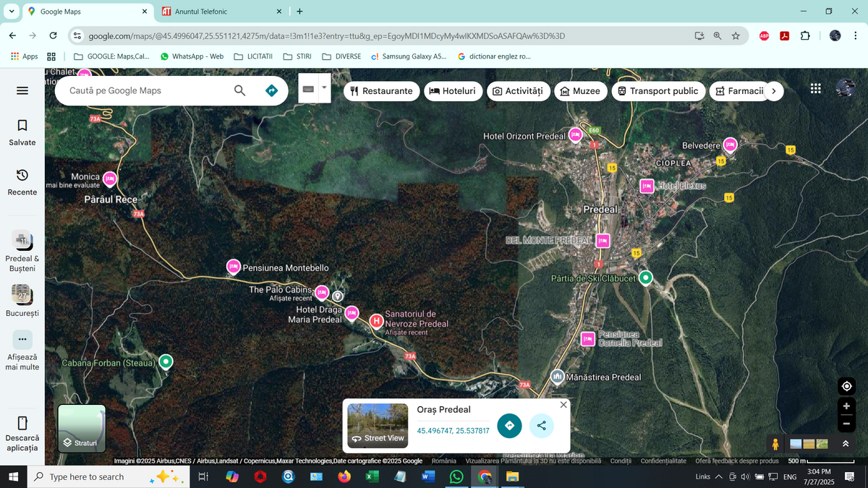Click Oferă feedback despre produs link
The image size is (868, 488).
(736, 461)
